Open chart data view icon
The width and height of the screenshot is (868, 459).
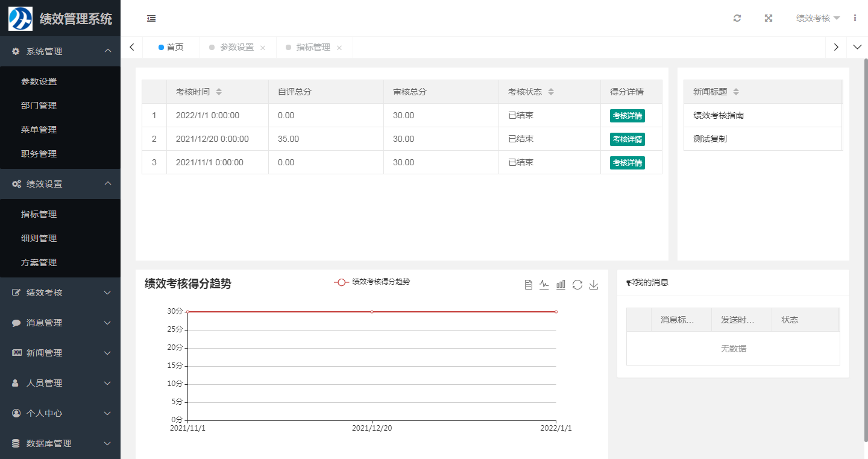pyautogui.click(x=529, y=285)
